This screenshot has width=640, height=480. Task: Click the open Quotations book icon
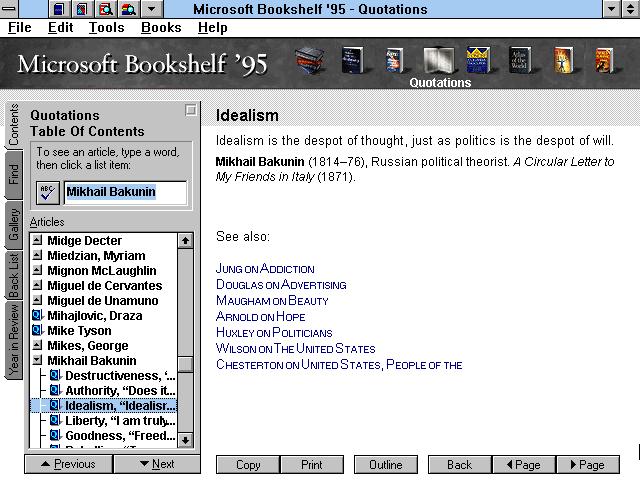click(439, 60)
